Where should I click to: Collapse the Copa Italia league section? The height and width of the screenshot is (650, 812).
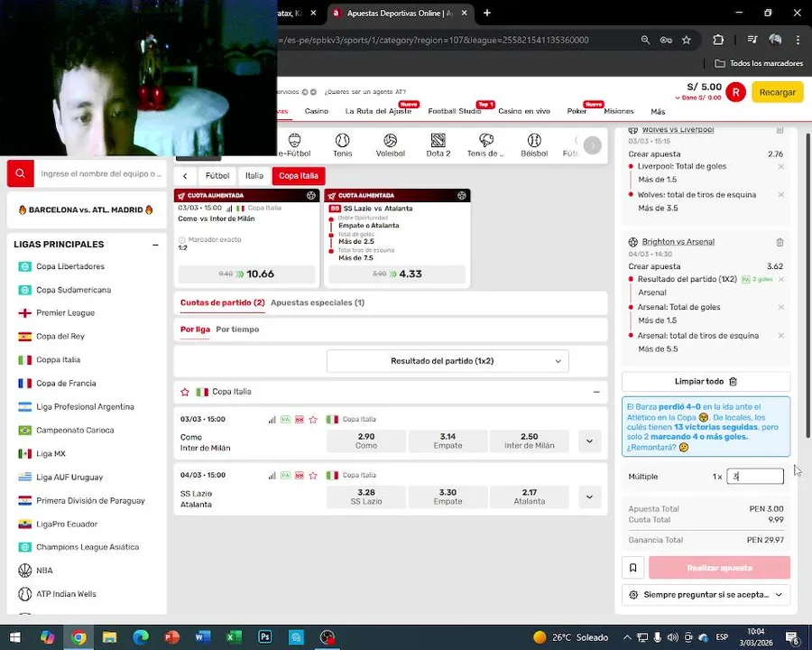coord(596,392)
